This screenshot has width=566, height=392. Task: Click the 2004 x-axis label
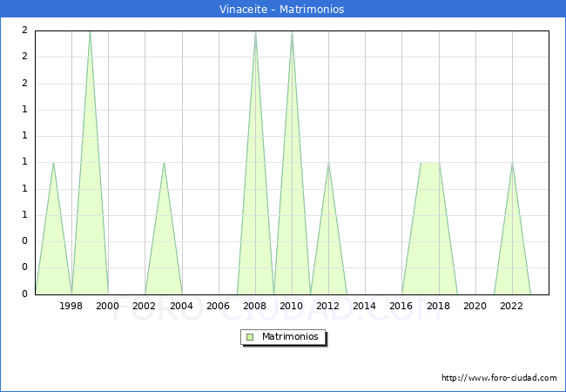tap(181, 306)
